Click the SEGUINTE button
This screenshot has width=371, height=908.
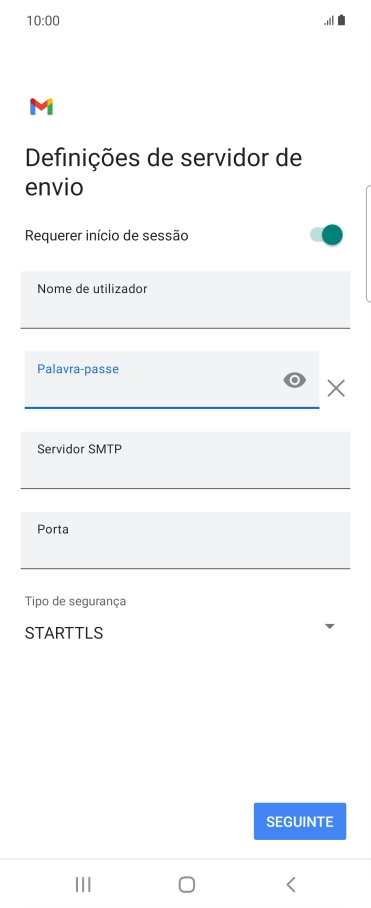tap(300, 821)
